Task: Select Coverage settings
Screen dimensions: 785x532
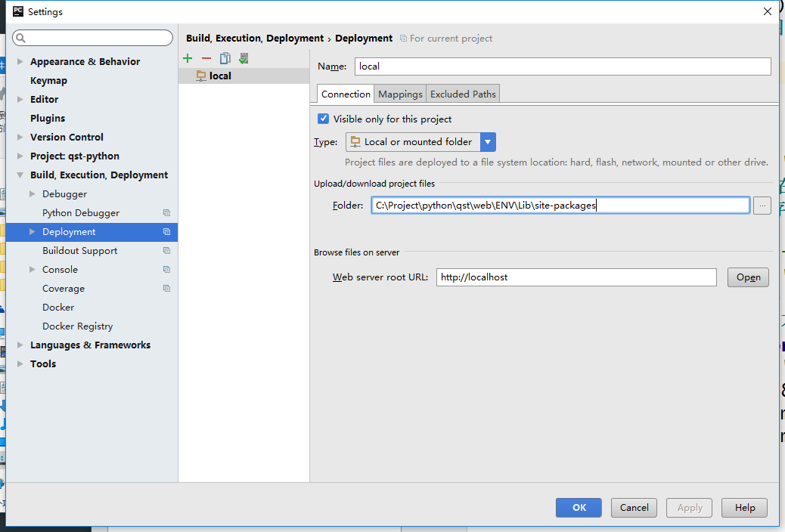Action: pyautogui.click(x=64, y=288)
